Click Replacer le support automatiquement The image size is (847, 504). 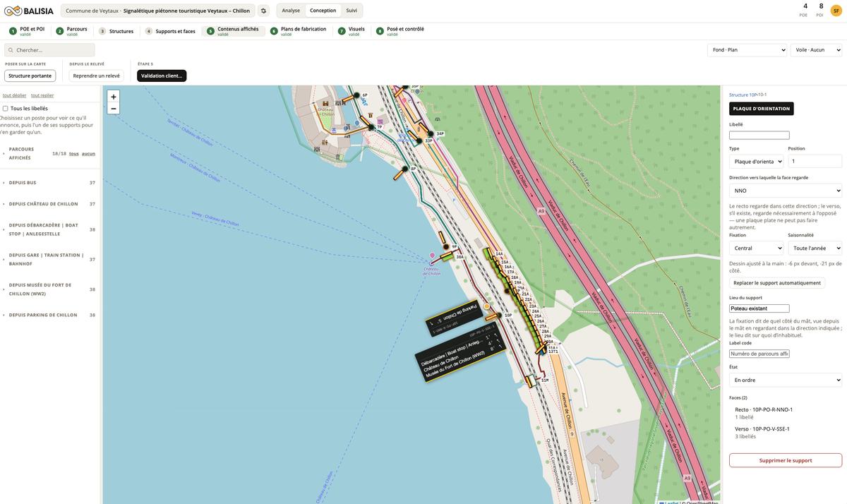pyautogui.click(x=777, y=283)
